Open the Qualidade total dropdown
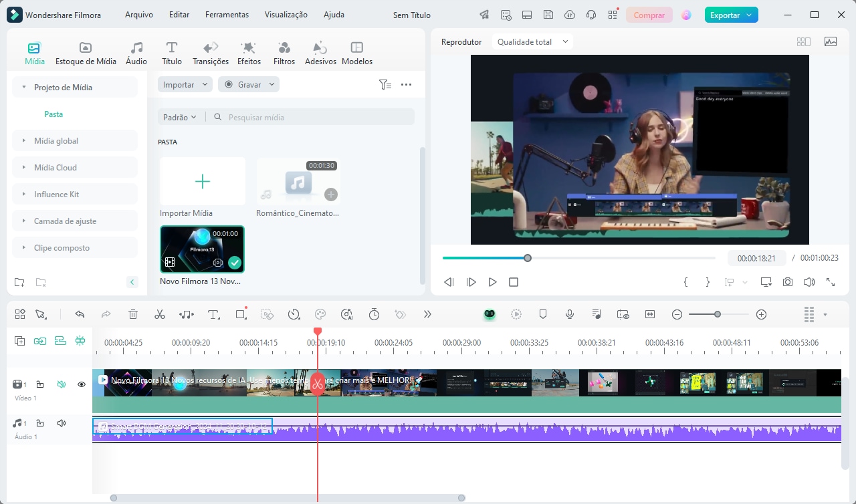This screenshot has height=504, width=856. (x=532, y=41)
